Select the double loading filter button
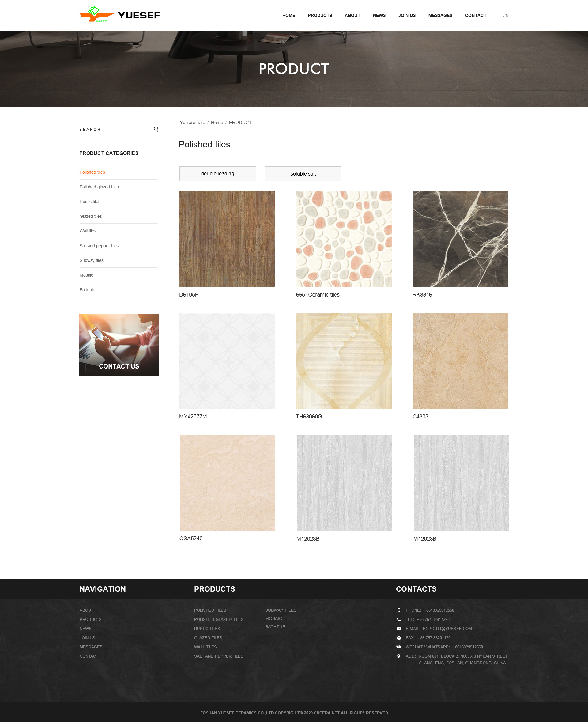The width and height of the screenshot is (588, 722). pyautogui.click(x=217, y=173)
